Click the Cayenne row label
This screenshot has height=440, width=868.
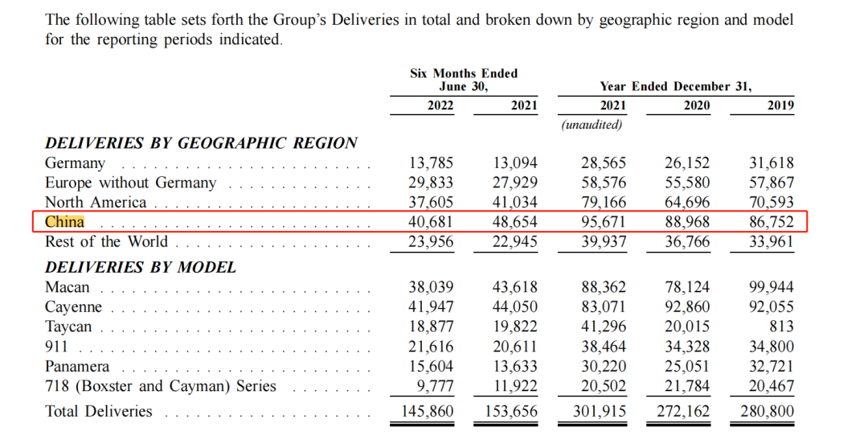point(73,307)
